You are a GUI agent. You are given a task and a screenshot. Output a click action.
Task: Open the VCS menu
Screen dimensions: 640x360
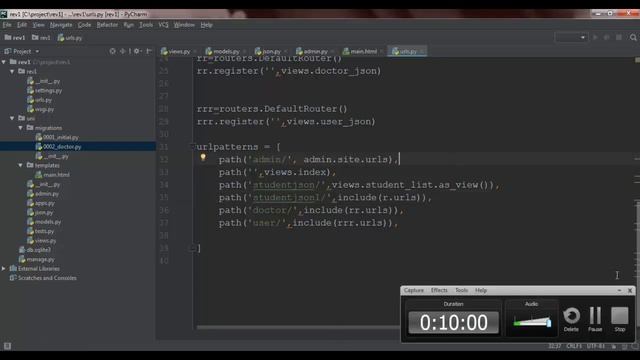coord(163,25)
